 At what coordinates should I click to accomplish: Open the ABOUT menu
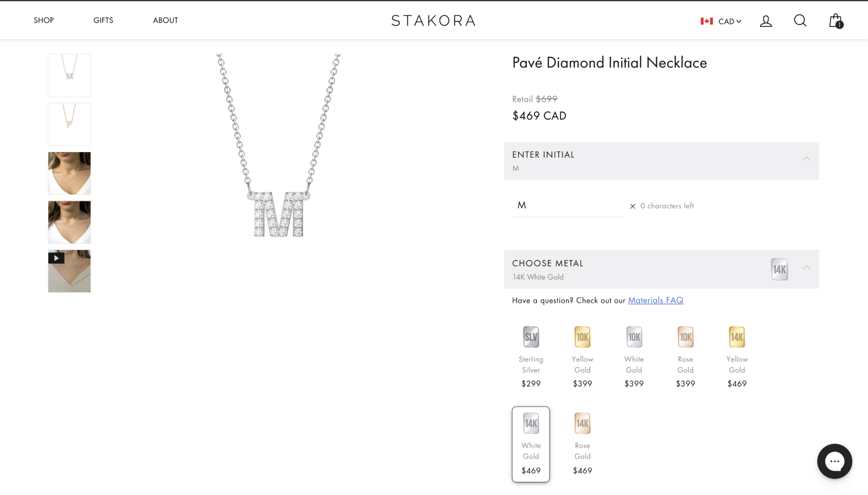[165, 20]
